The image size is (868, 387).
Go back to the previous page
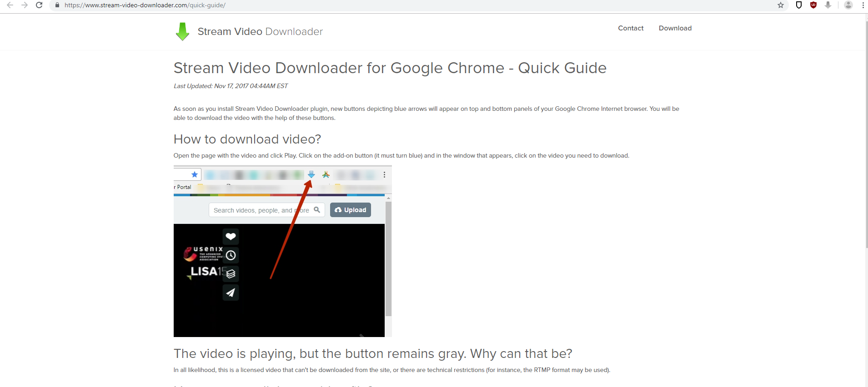coord(10,5)
